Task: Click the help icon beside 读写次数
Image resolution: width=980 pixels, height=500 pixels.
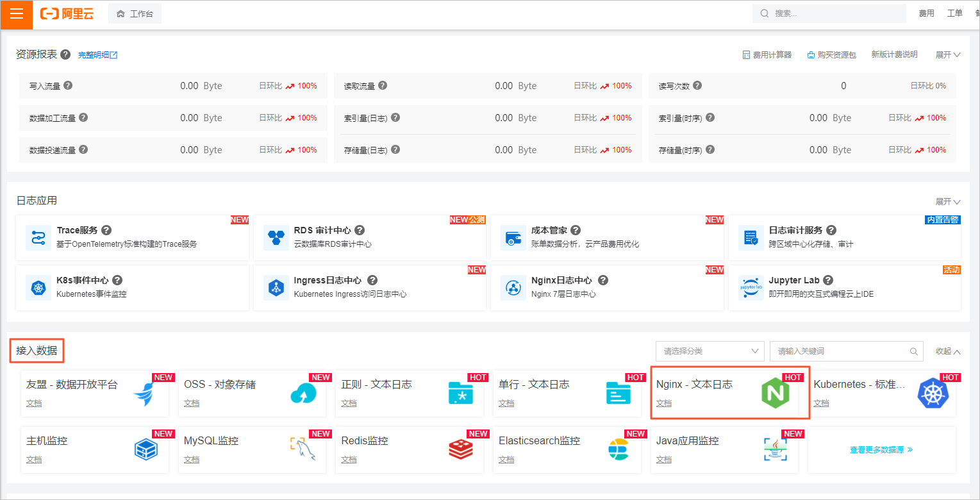Action: pyautogui.click(x=697, y=85)
